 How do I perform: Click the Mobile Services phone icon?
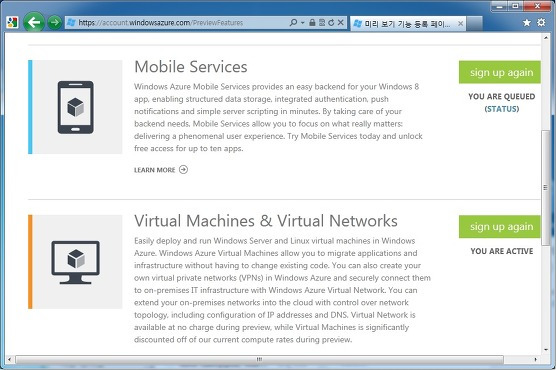coord(76,107)
